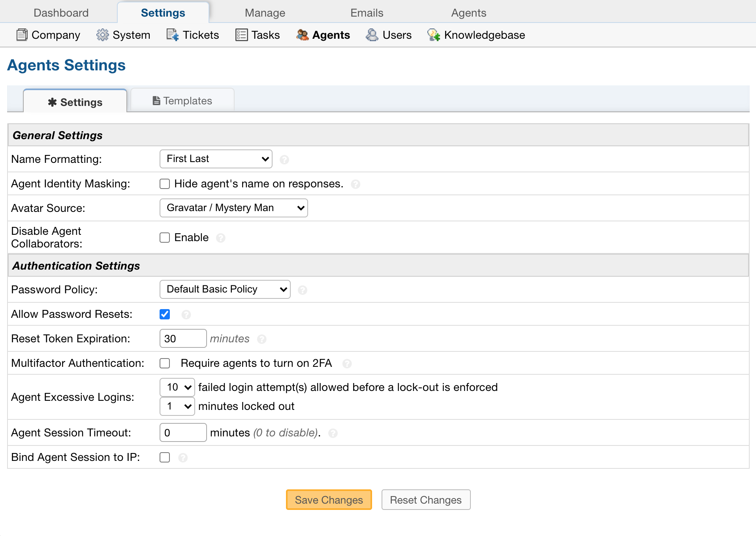Open the top Agents tab
756x536 pixels.
coord(469,13)
